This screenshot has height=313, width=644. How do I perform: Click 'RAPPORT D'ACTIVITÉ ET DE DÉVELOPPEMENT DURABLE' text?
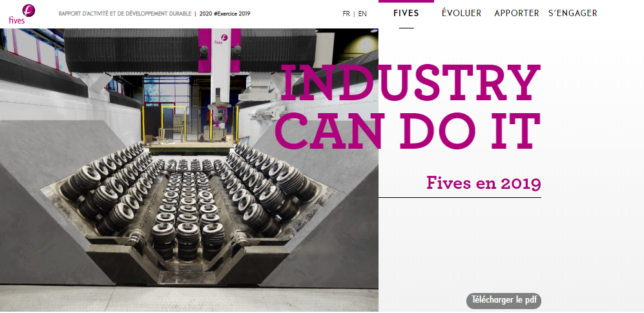[x=125, y=14]
